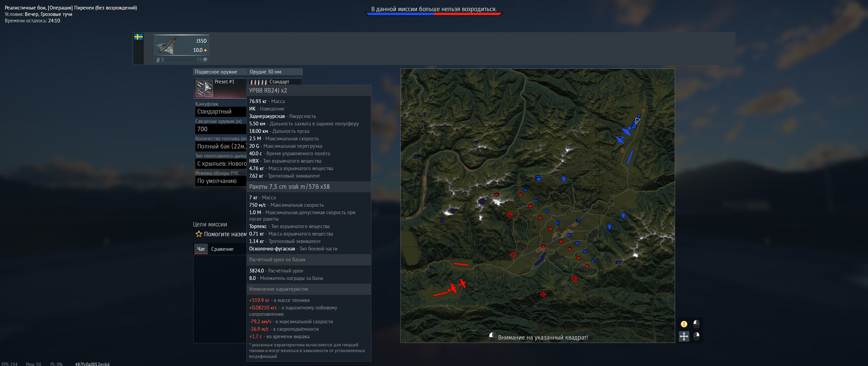Viewport: 868px width, 366px height.
Task: Click the left-mouse-button hint icon
Action: 696,324
